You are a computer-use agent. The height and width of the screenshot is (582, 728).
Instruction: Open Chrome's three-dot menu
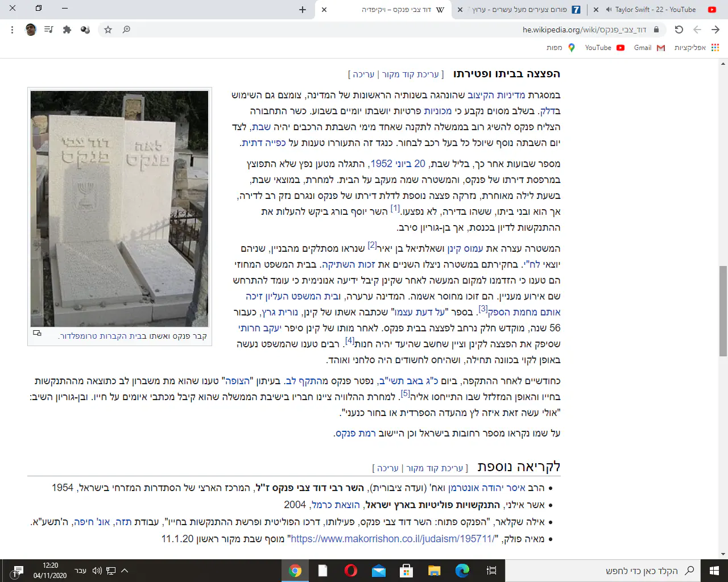[12, 30]
